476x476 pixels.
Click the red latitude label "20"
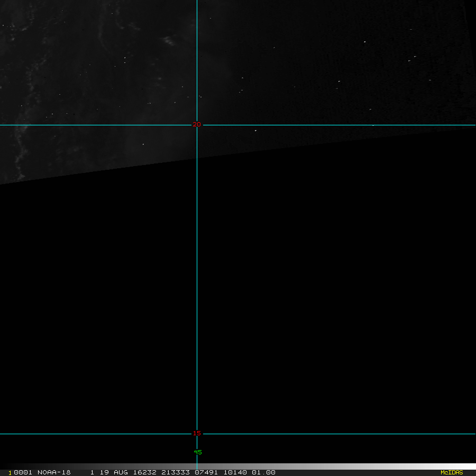coord(197,124)
